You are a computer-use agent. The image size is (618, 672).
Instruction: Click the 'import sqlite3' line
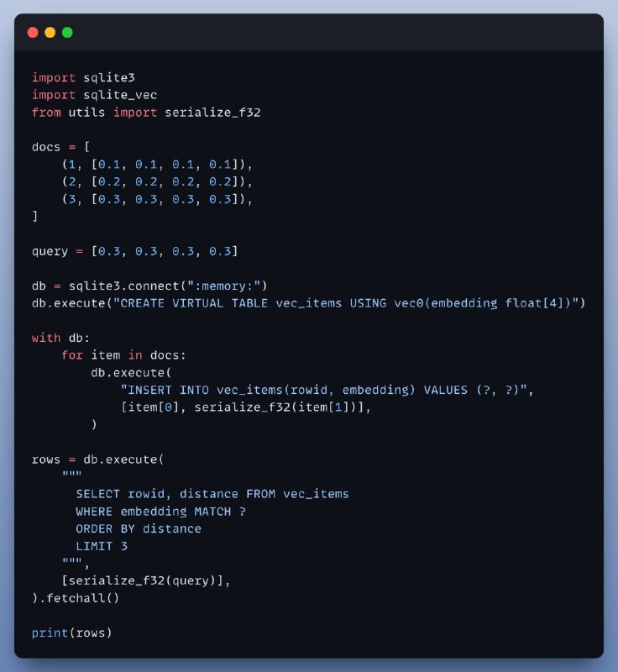[83, 77]
